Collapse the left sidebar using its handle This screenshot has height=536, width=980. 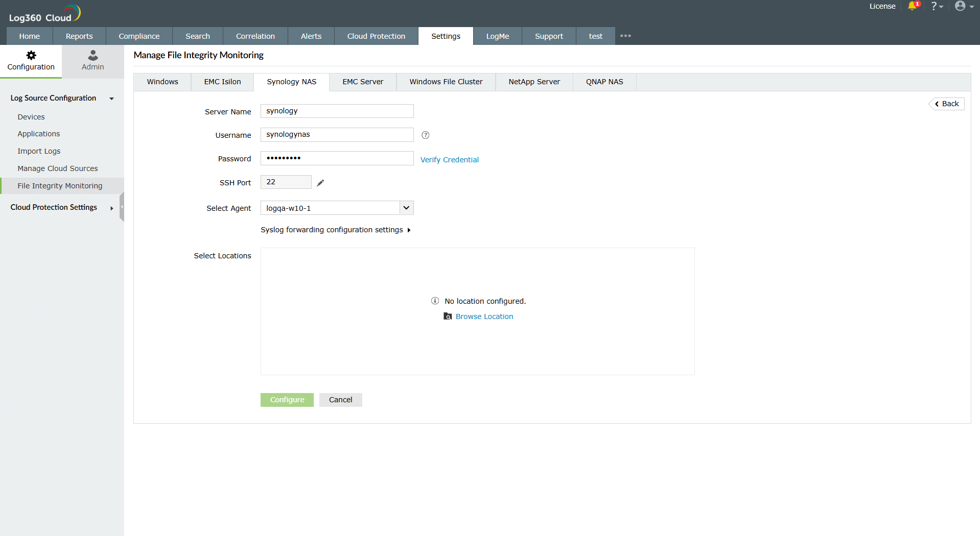click(x=122, y=207)
